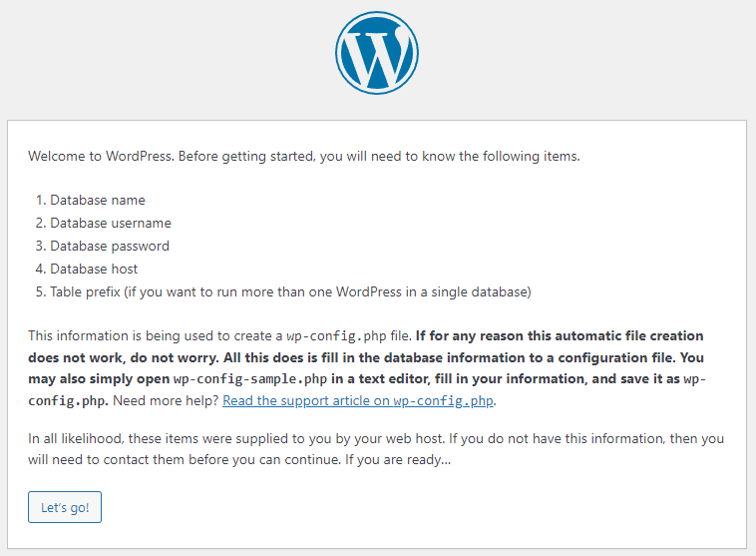Select the "Database username" list item
Image resolution: width=756 pixels, height=556 pixels.
click(111, 223)
